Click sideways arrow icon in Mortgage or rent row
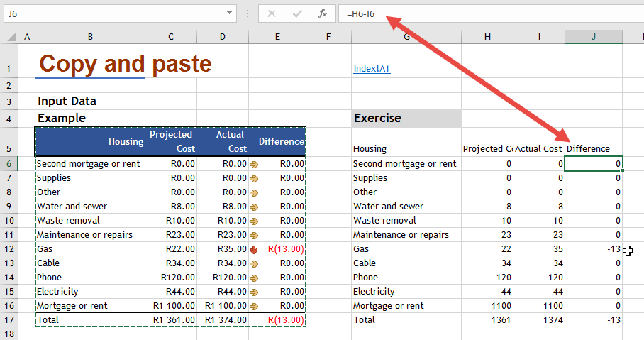Screen dimensions: 644x340 coord(254,307)
